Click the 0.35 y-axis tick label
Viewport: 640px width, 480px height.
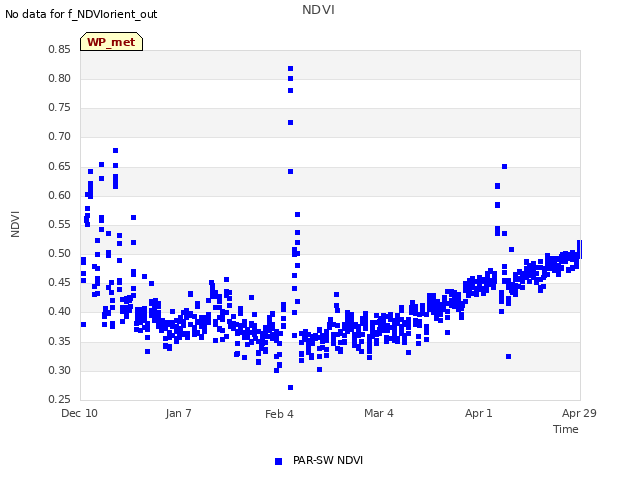pyautogui.click(x=60, y=341)
